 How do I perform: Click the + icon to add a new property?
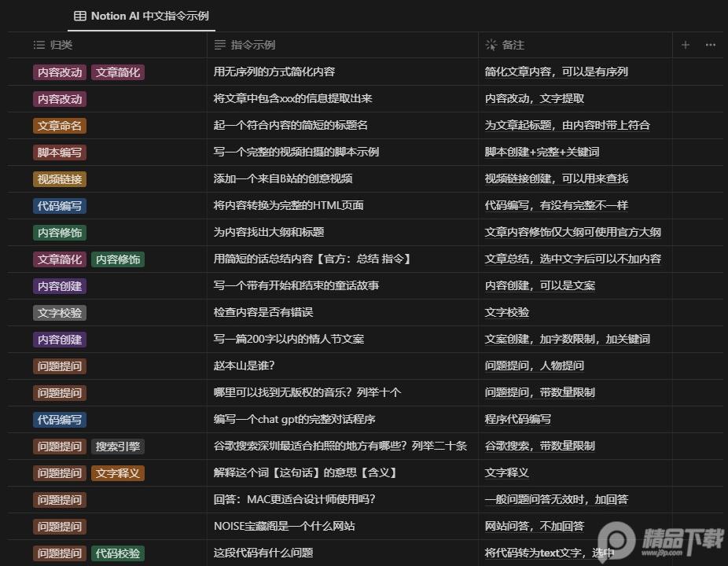tap(685, 45)
